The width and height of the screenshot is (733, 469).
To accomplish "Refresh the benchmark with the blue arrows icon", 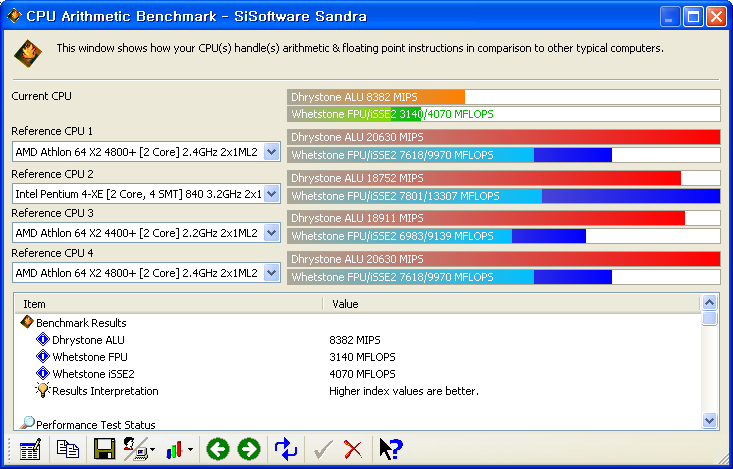I will click(x=286, y=449).
